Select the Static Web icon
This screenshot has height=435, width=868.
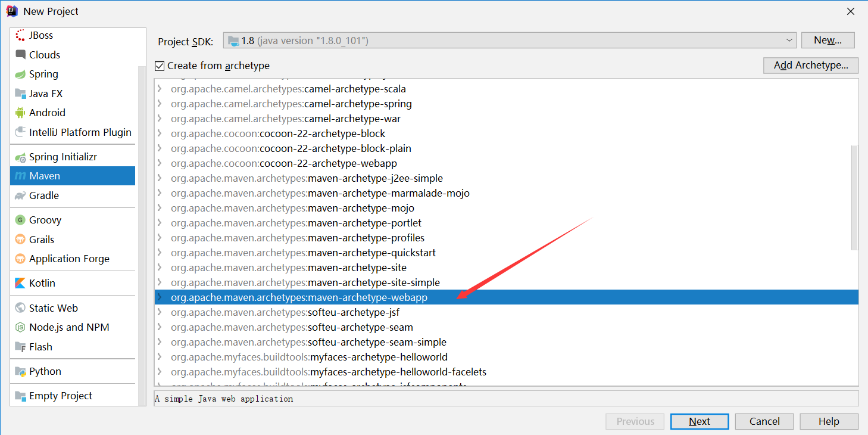pos(20,308)
